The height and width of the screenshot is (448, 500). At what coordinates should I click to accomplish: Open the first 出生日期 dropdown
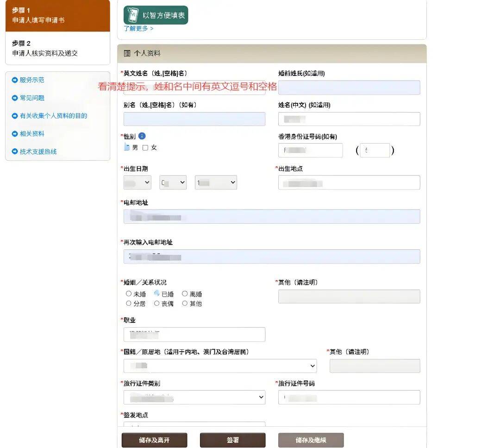point(137,183)
